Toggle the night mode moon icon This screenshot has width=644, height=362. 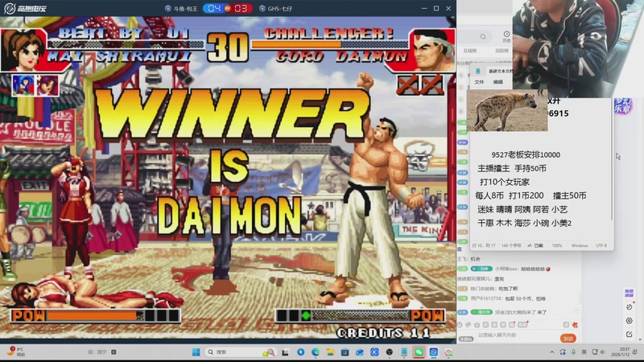[x=629, y=307]
